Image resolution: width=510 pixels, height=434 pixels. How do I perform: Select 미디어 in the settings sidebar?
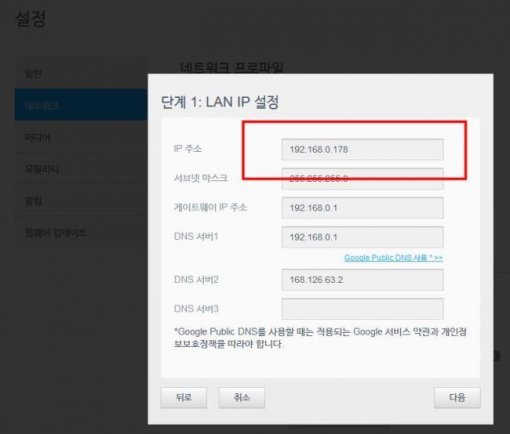coord(81,137)
